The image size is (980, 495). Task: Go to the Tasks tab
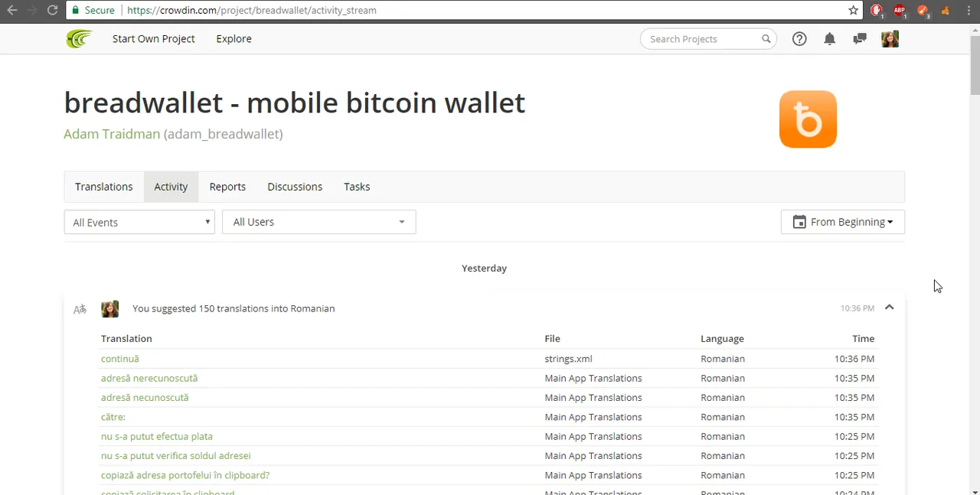point(357,187)
